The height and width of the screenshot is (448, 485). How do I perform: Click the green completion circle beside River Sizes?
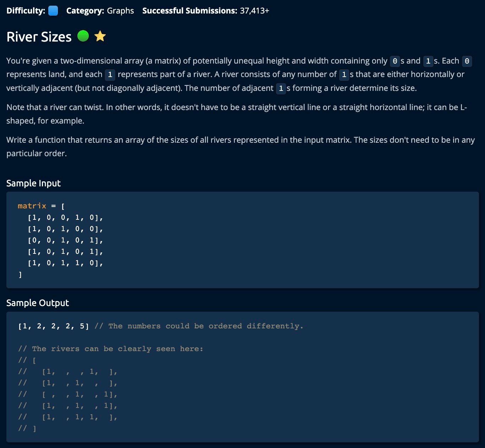tap(83, 36)
